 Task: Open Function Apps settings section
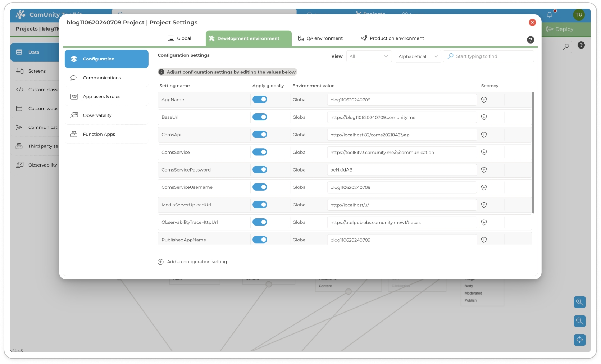pos(99,134)
